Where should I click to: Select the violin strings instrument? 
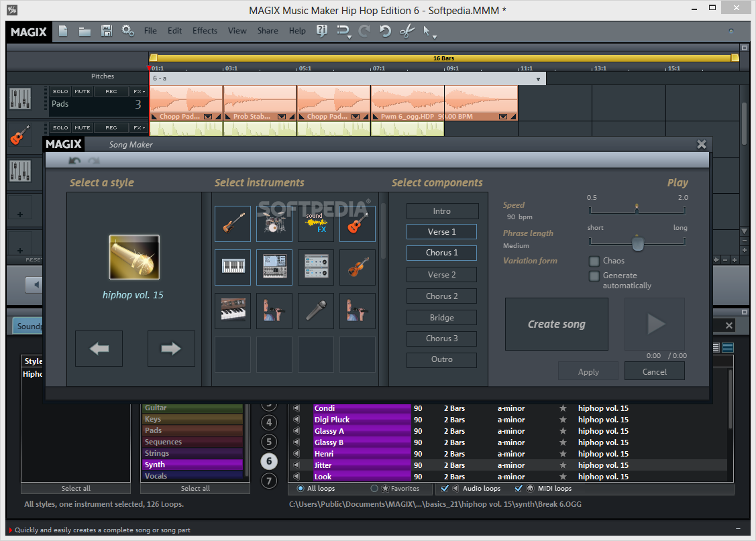coord(358,267)
